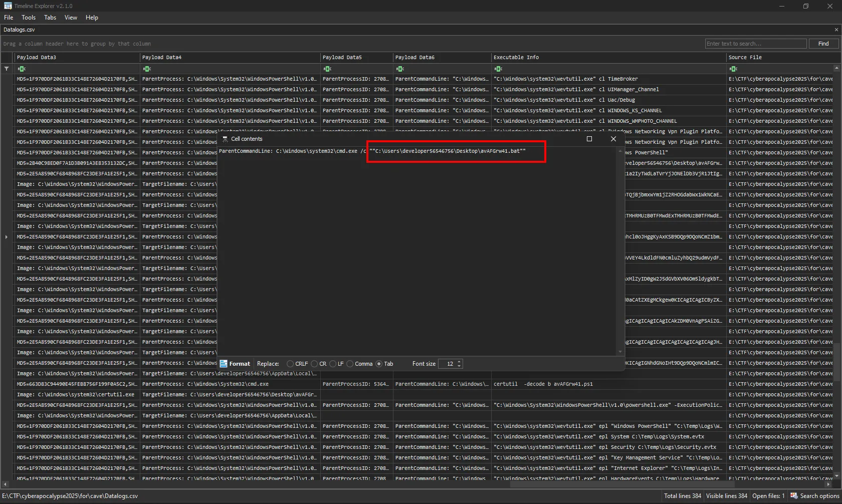
Task: Open filter condition icon for Payload Data4 column
Action: point(147,69)
